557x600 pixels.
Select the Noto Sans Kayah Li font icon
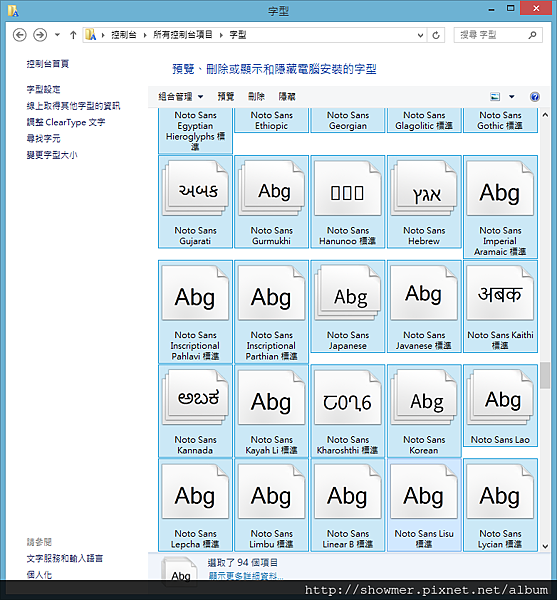pyautogui.click(x=271, y=398)
